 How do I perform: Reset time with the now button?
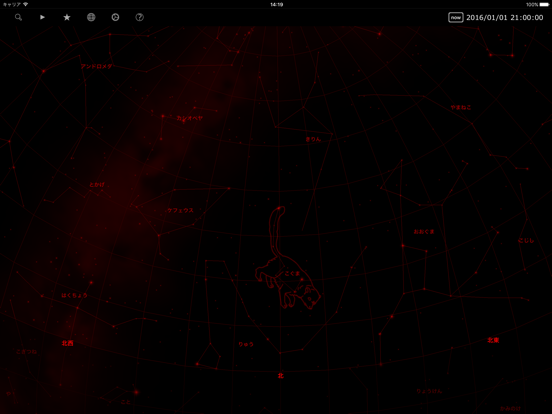(456, 17)
